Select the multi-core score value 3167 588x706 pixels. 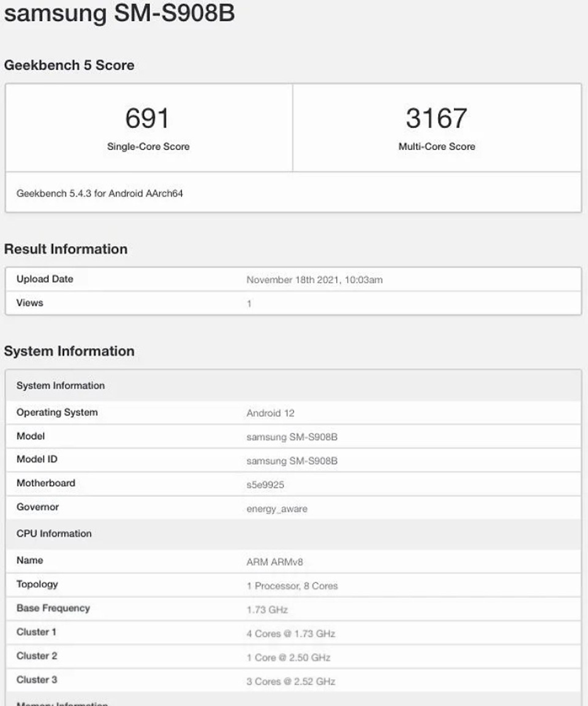click(x=436, y=118)
